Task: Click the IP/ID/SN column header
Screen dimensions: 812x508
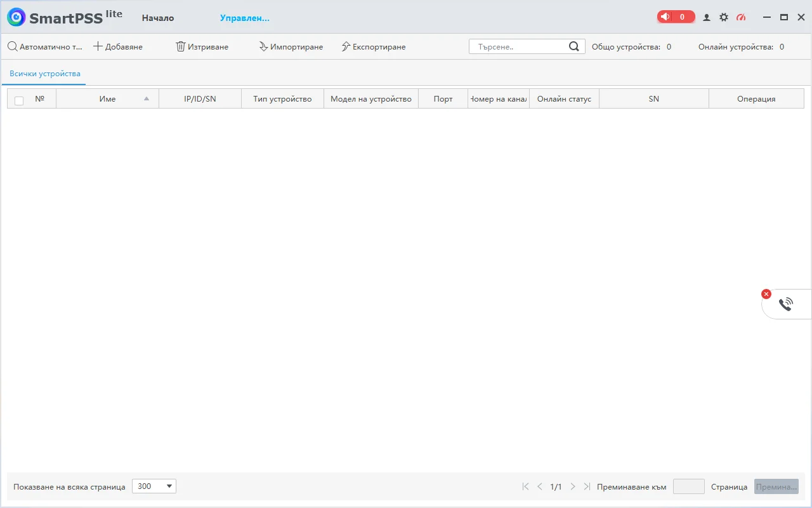Action: click(x=200, y=99)
